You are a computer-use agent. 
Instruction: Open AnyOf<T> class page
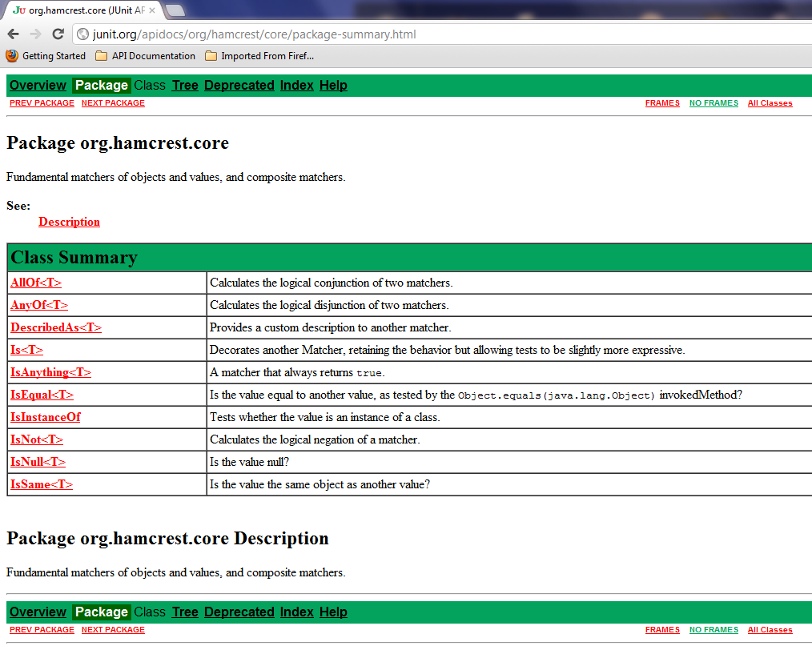39,305
